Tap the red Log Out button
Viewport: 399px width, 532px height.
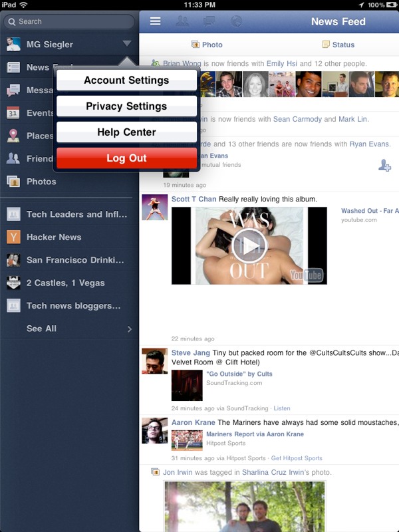(126, 158)
